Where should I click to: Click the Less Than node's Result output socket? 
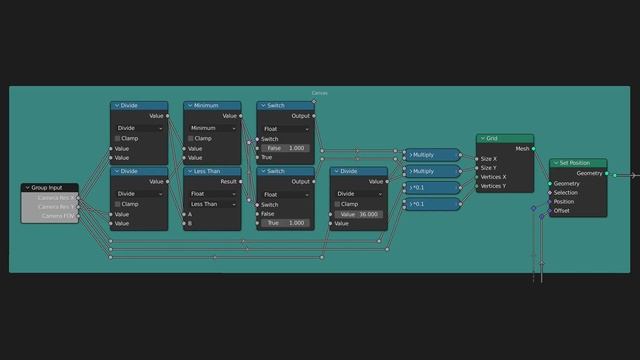point(241,182)
